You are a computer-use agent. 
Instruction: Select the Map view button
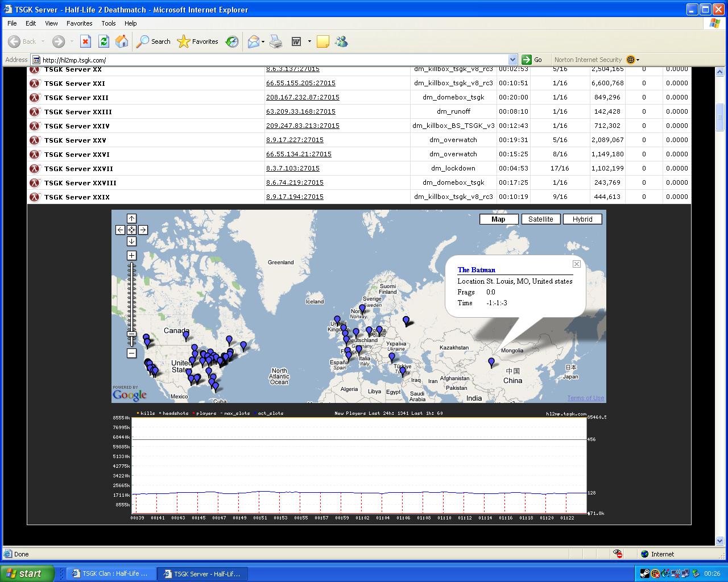498,219
